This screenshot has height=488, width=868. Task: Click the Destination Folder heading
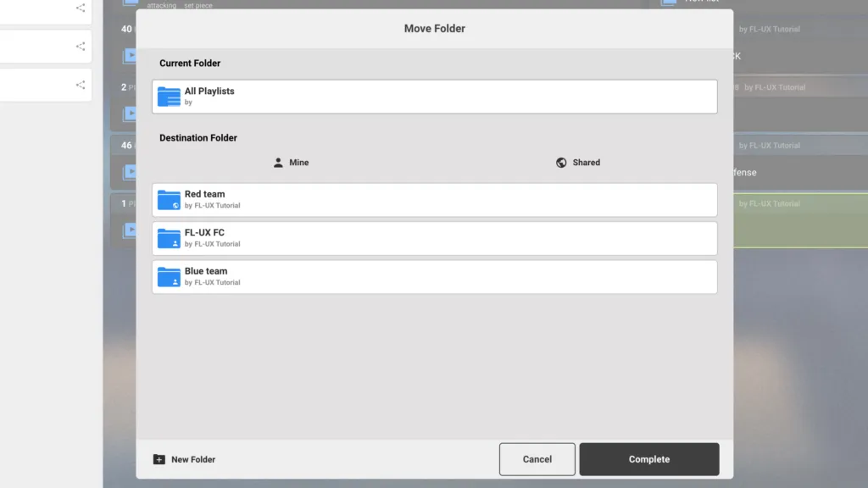click(x=198, y=138)
